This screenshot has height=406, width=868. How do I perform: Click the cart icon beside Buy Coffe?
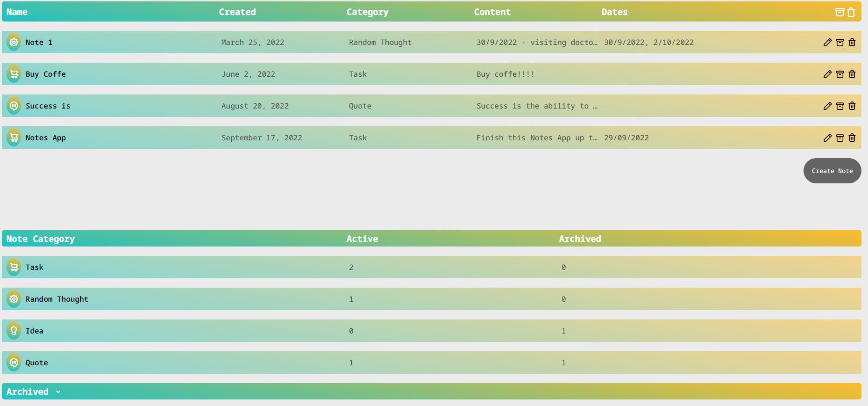point(14,74)
